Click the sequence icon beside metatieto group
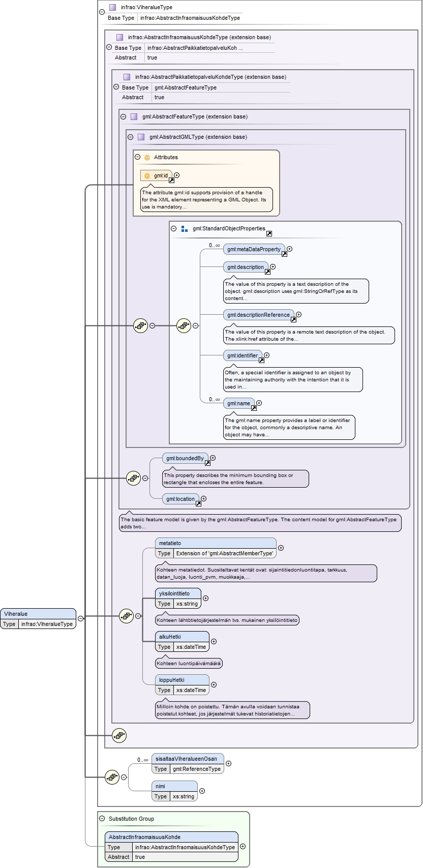 pos(126,616)
